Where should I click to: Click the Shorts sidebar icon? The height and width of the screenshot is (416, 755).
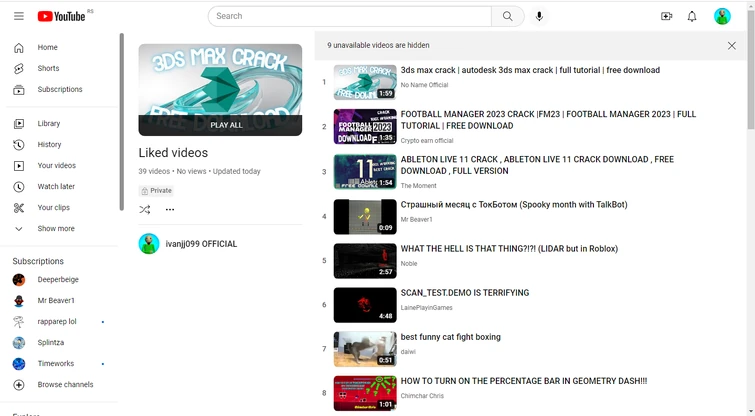[x=19, y=68]
